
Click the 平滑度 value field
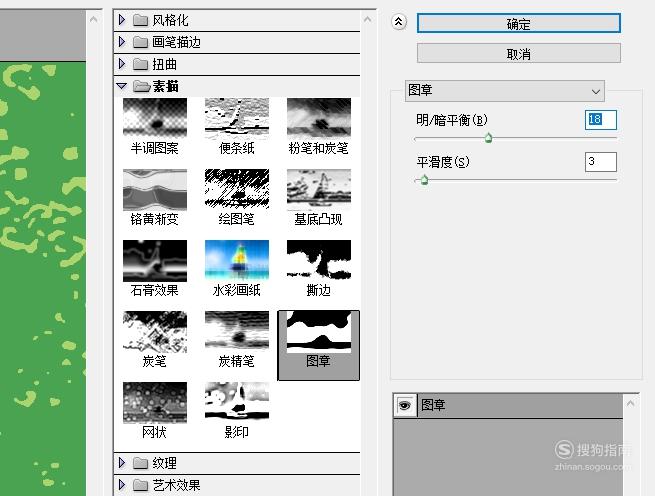point(600,162)
